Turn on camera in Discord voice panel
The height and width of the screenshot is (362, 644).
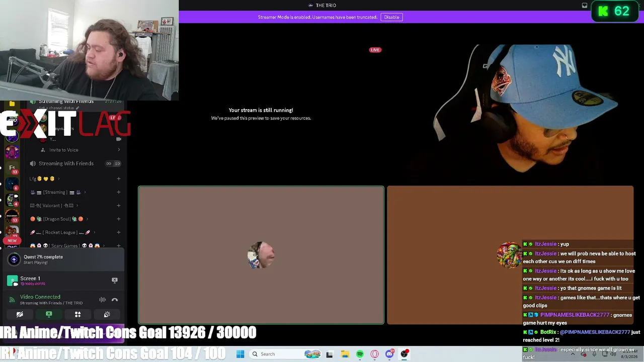(20, 314)
